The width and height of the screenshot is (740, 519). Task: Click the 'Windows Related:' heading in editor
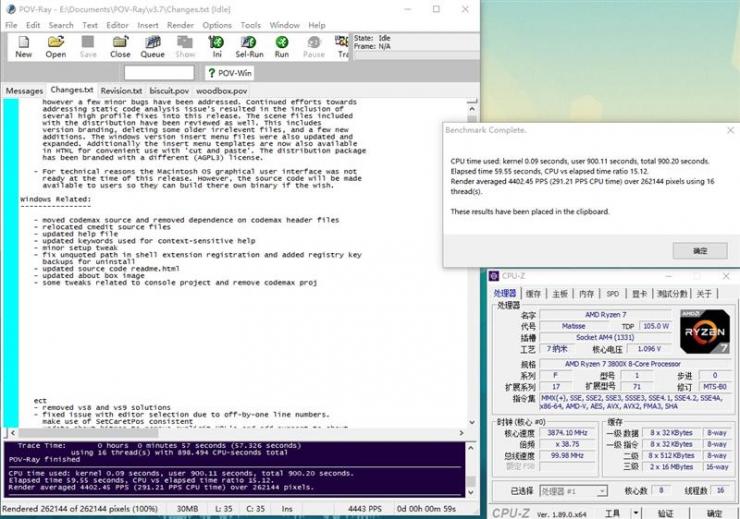(x=56, y=199)
